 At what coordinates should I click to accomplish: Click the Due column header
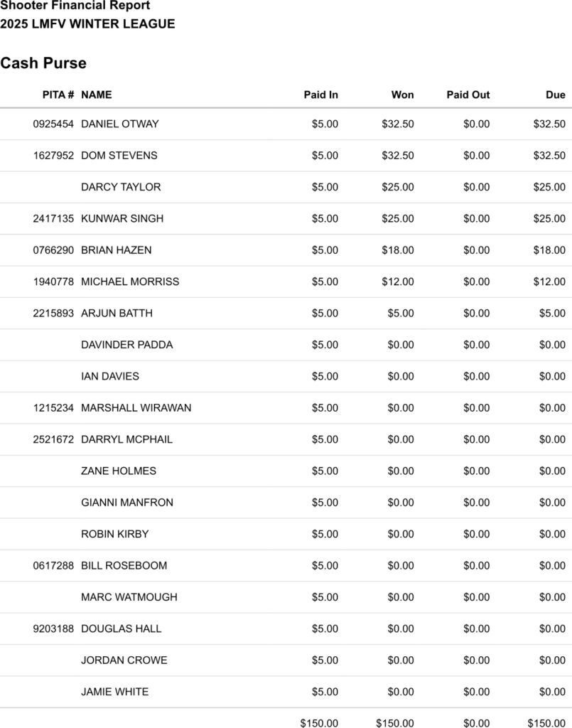pos(556,95)
